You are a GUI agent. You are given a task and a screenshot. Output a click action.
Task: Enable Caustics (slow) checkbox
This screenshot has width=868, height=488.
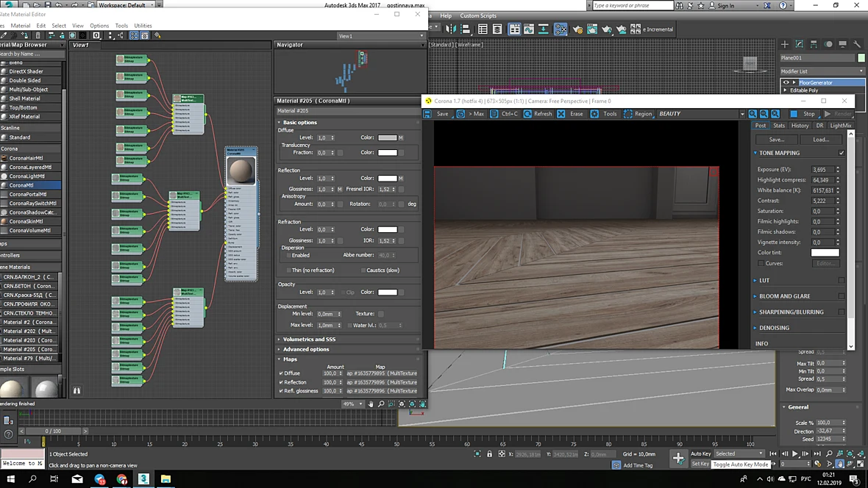[x=363, y=270]
